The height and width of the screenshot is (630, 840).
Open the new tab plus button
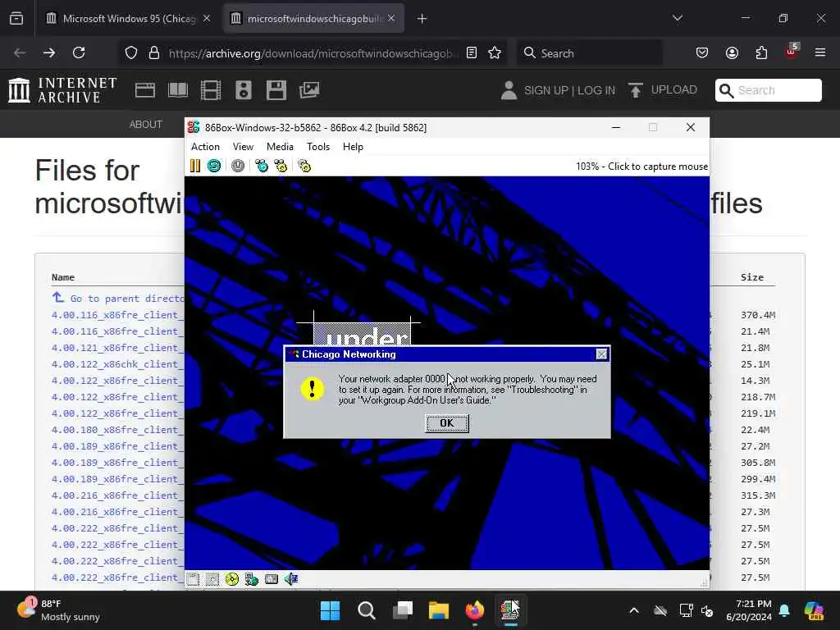[x=422, y=19]
